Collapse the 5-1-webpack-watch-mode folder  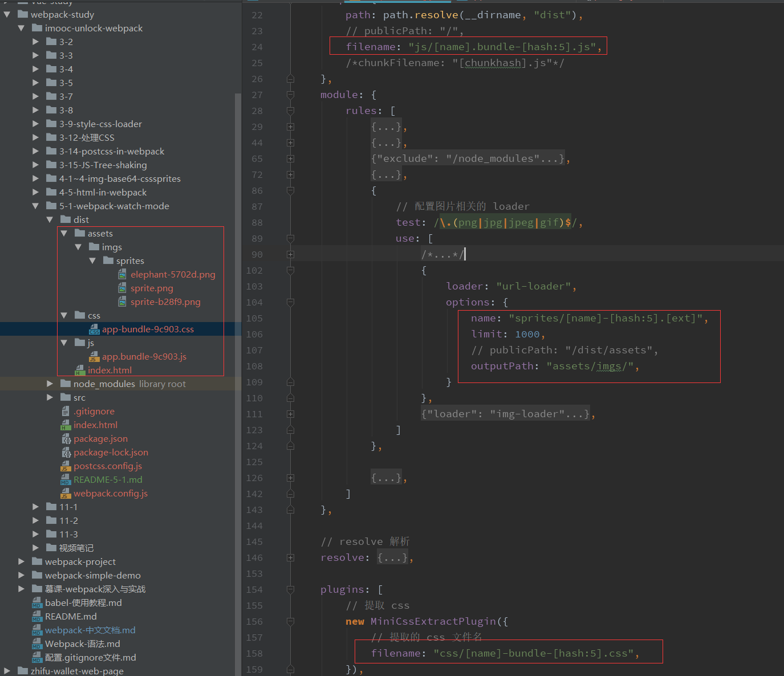tap(35, 206)
